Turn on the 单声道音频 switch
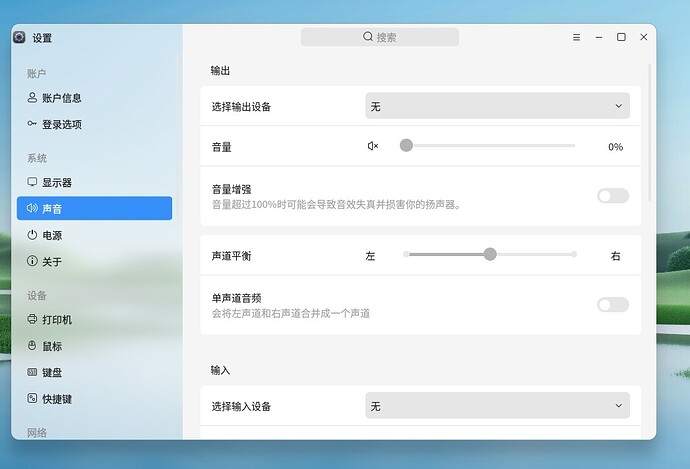 coord(613,304)
